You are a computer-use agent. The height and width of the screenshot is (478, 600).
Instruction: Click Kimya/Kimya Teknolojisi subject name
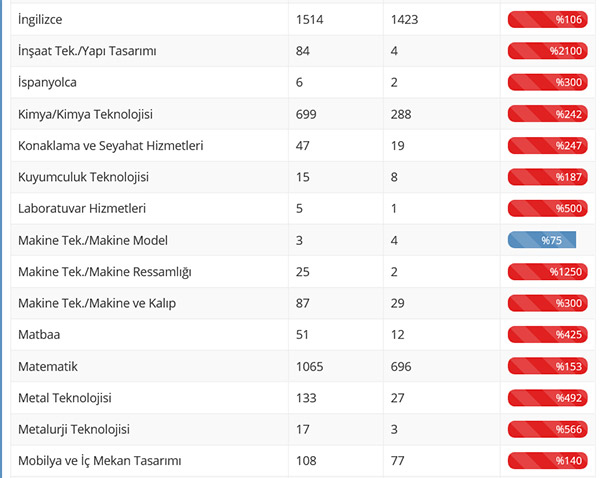point(85,114)
